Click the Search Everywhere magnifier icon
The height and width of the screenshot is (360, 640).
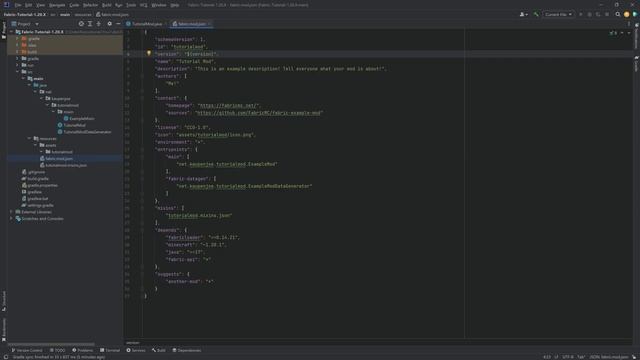tap(618, 14)
